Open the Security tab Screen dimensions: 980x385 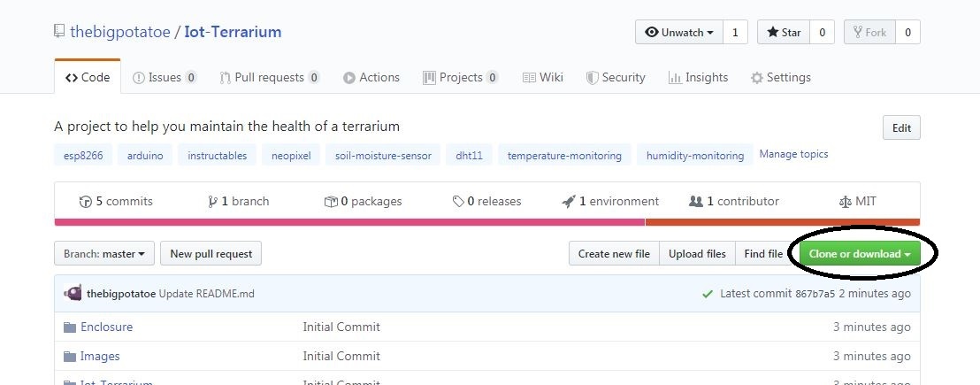coord(616,78)
